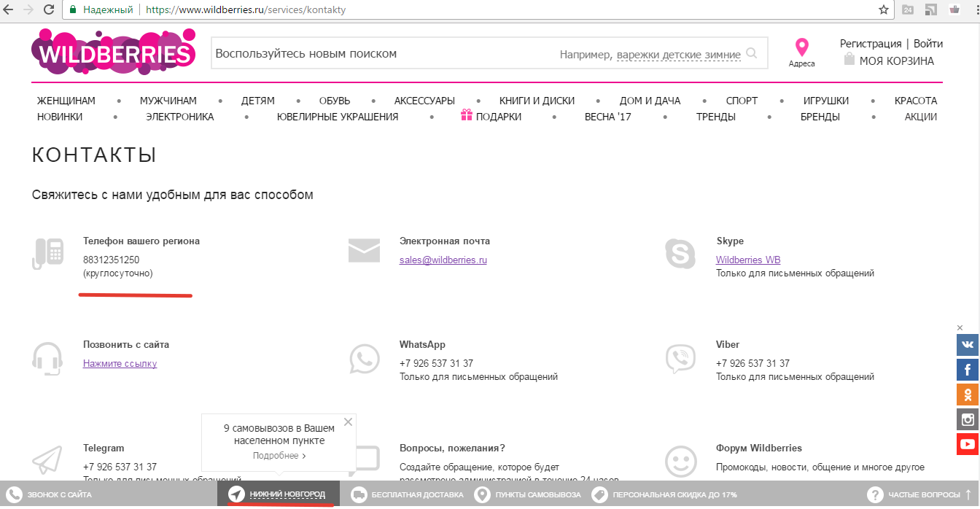The width and height of the screenshot is (980, 509).
Task: Click the browser address bar URL
Action: point(246,10)
